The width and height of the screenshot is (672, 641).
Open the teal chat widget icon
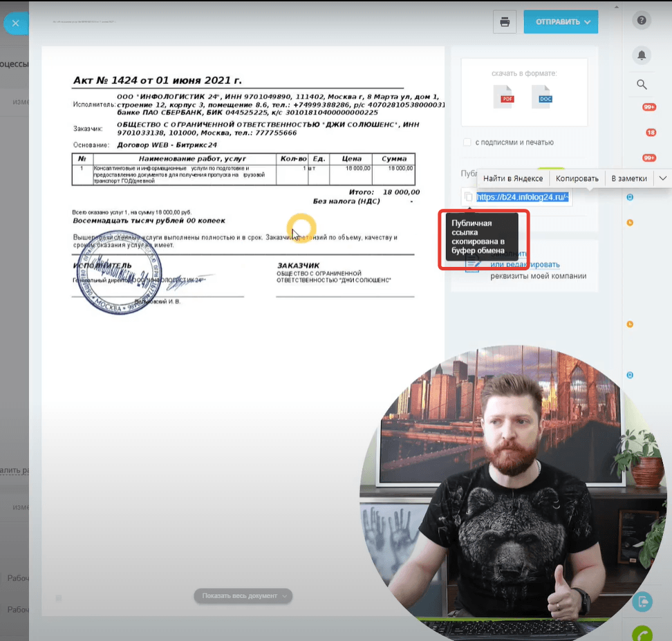click(x=642, y=602)
